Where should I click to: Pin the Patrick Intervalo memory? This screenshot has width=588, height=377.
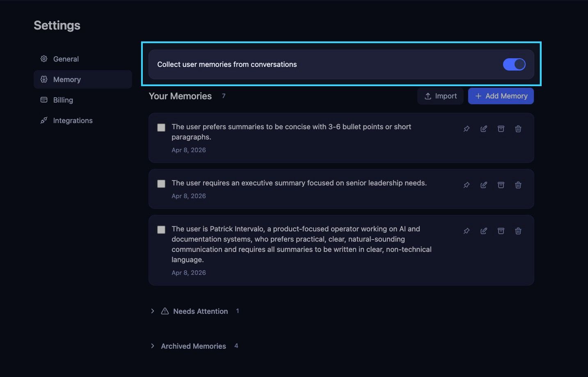pos(467,231)
